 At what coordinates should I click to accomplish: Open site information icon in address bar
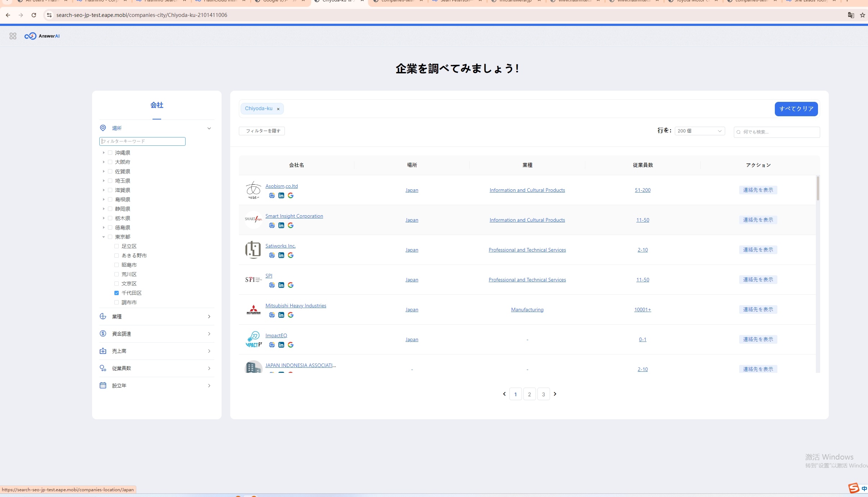coord(49,15)
